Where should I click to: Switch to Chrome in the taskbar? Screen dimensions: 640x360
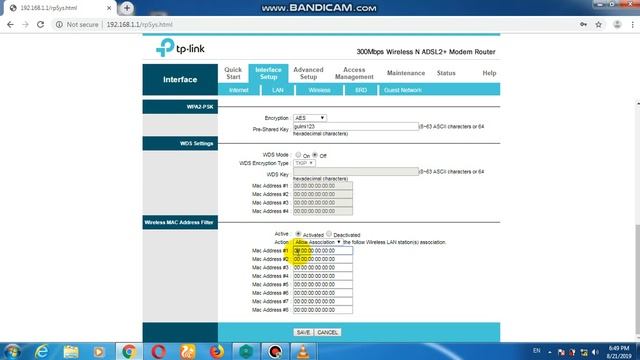[x=129, y=351]
